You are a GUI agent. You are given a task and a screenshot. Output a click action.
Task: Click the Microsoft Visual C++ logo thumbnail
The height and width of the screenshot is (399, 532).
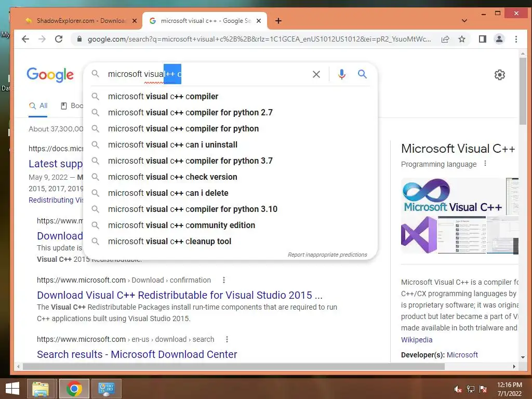453,196
